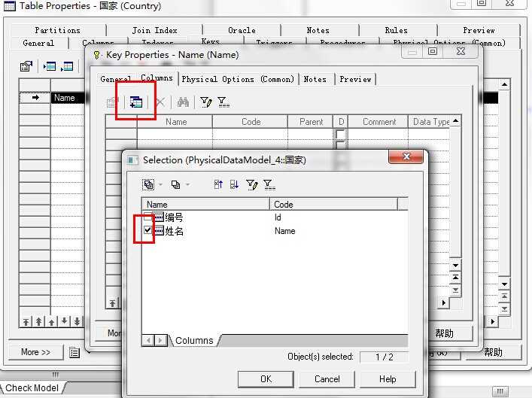Click tab scroll right arrow in Selection
Image resolution: width=532 pixels, height=398 pixels.
(x=161, y=340)
